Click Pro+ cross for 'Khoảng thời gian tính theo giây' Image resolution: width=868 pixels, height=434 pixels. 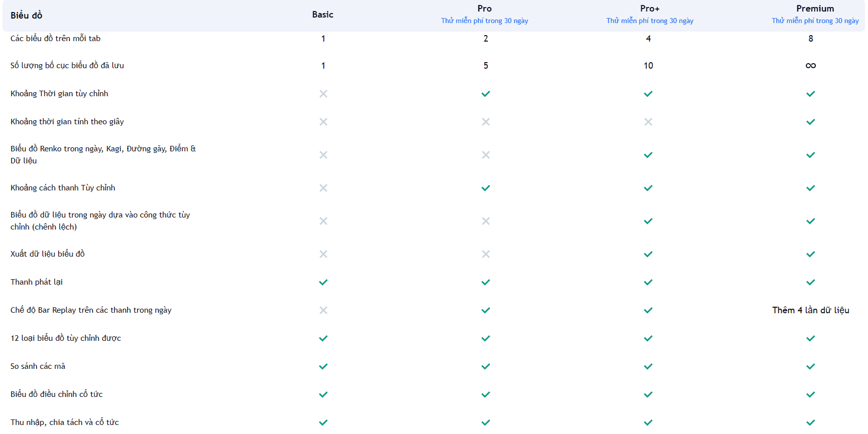[648, 122]
